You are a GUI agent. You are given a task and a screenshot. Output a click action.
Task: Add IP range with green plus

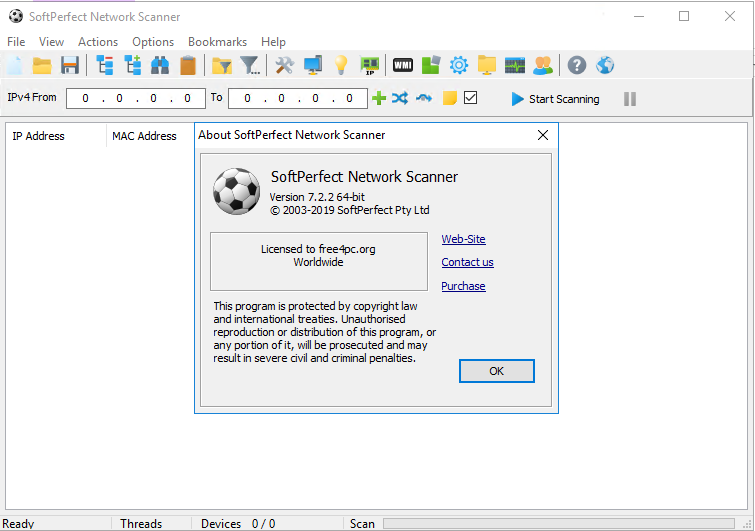pos(379,98)
